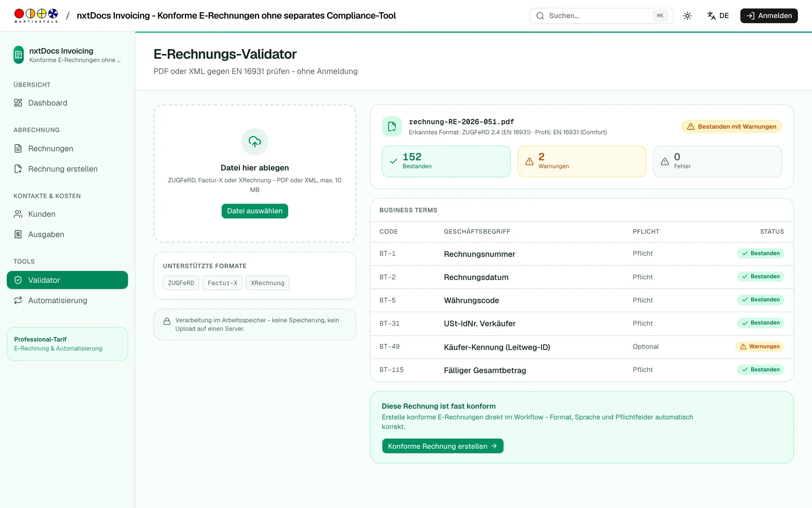Click the triangle icon in the 0 Fehler card
Image resolution: width=812 pixels, height=508 pixels.
click(x=665, y=161)
